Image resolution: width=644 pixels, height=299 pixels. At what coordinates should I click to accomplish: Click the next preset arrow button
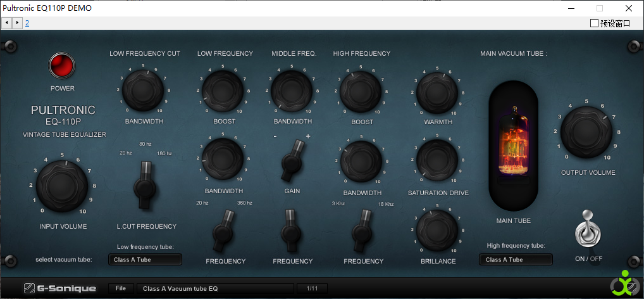pyautogui.click(x=17, y=23)
